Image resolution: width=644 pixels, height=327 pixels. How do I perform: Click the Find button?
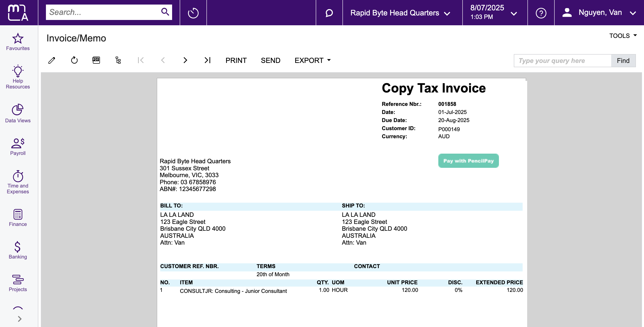coord(623,61)
